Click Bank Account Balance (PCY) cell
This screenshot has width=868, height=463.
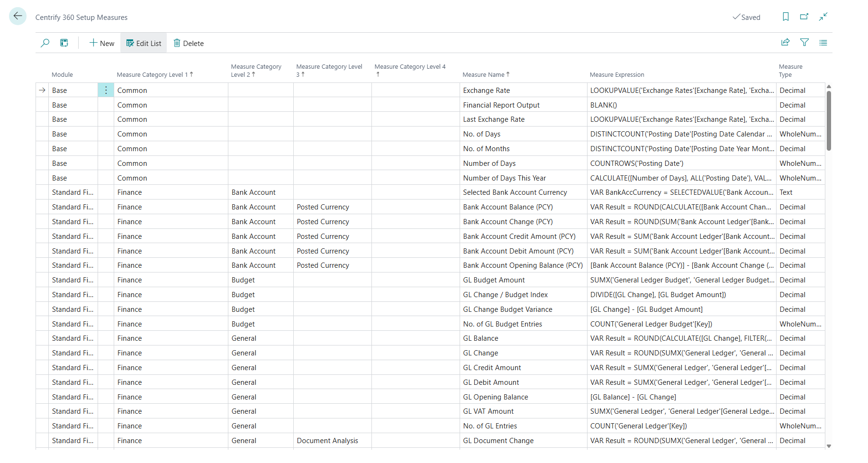coord(524,207)
